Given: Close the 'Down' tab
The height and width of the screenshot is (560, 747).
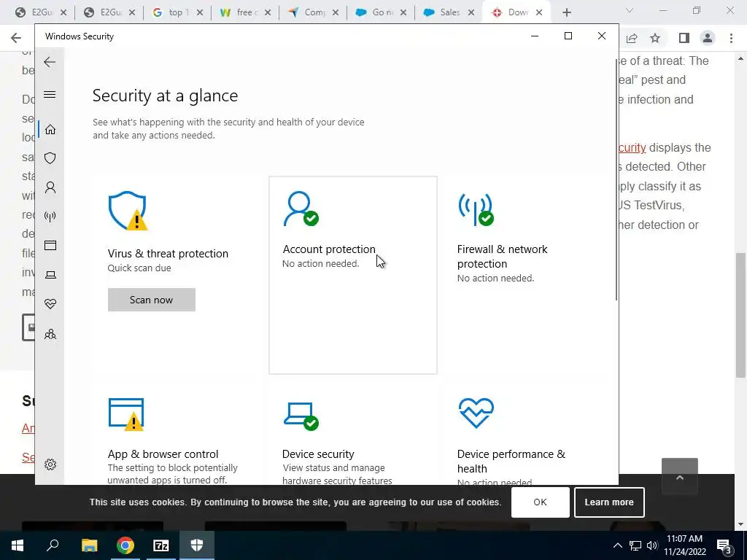Looking at the screenshot, I should pos(539,13).
